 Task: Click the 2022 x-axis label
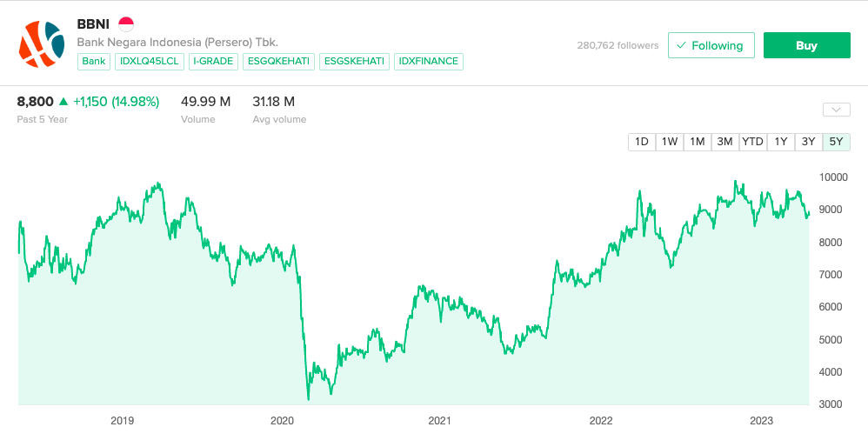tap(601, 421)
